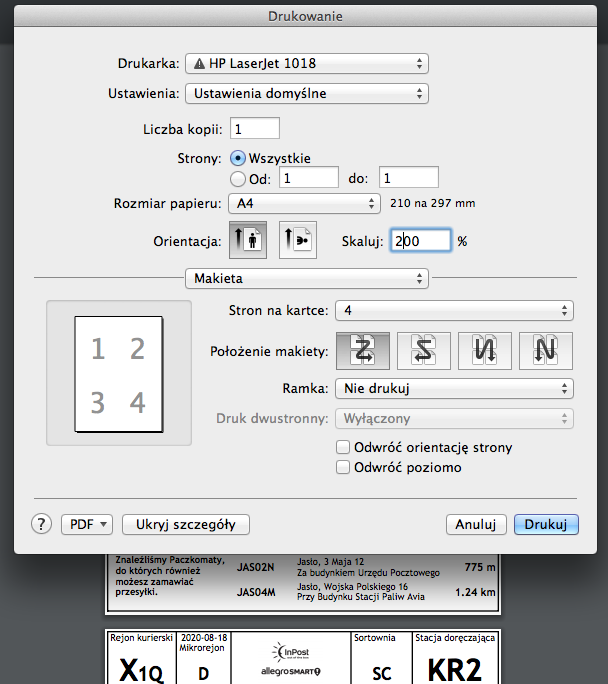Viewport: 608px width, 684px height.
Task: Open the Drukarka HP LaserJet 1018 dropdown
Action: click(x=306, y=64)
